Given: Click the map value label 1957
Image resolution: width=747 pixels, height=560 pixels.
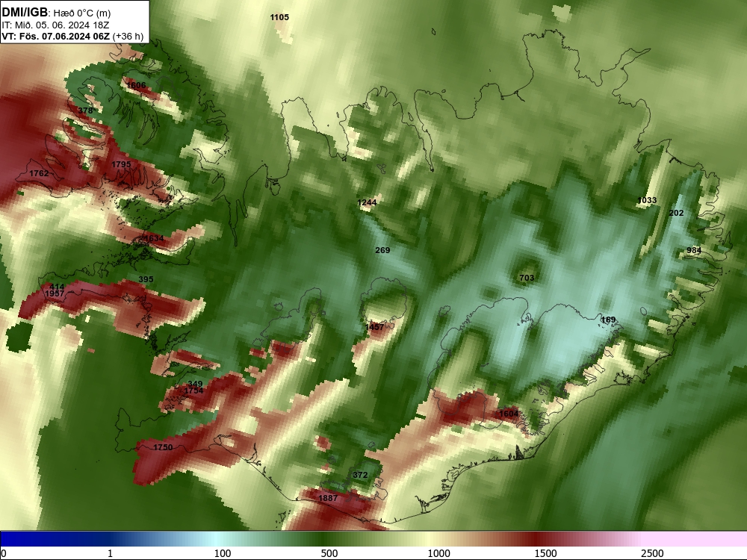Looking at the screenshot, I should click(x=55, y=293).
